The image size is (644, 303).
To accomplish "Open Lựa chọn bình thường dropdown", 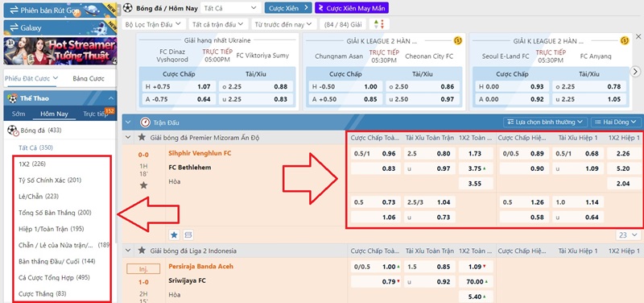I will coord(545,122).
